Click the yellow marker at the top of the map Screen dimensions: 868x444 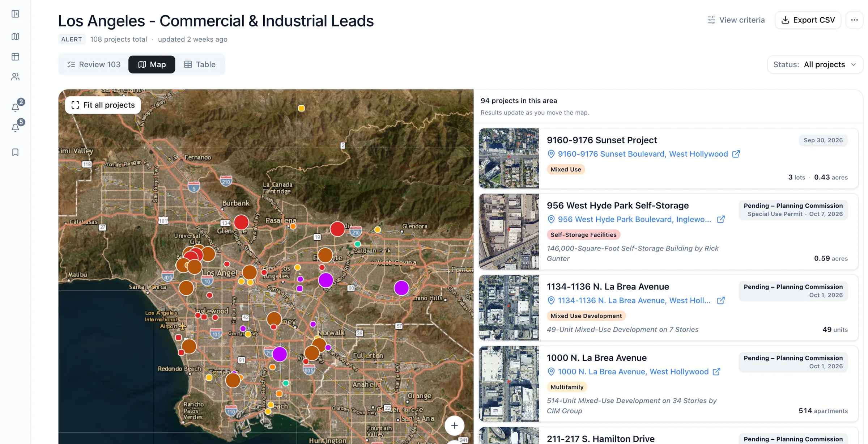301,108
